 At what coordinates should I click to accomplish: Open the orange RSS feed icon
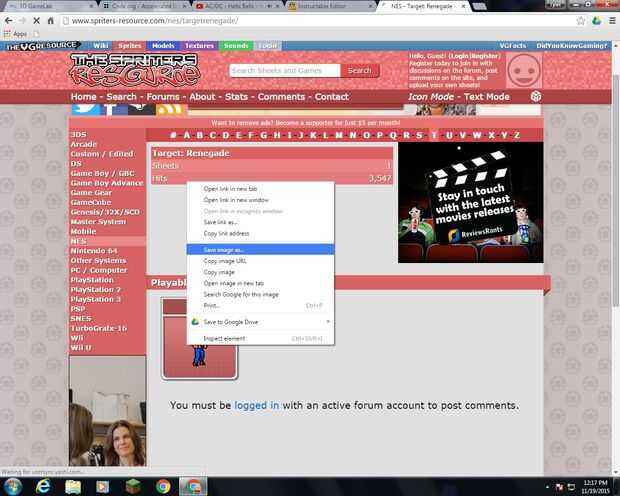point(170,110)
